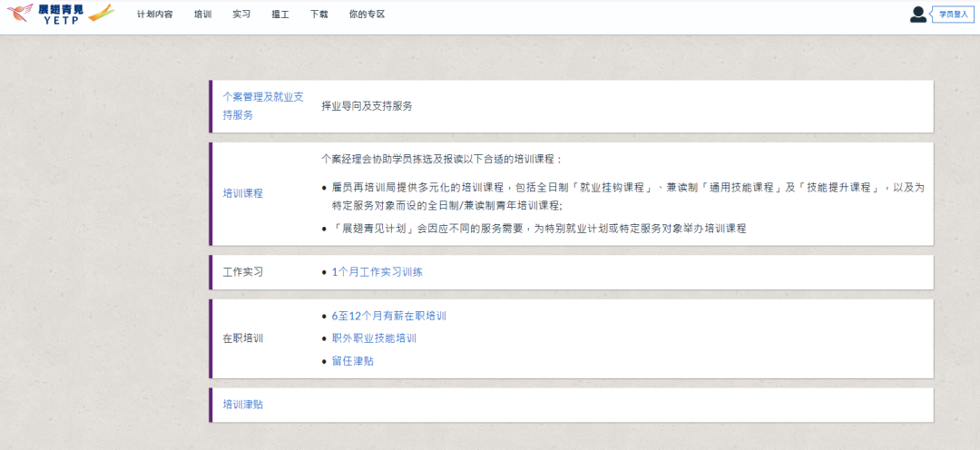This screenshot has width=980, height=450.
Task: Select 擢工 in the navigation bar
Action: click(280, 15)
